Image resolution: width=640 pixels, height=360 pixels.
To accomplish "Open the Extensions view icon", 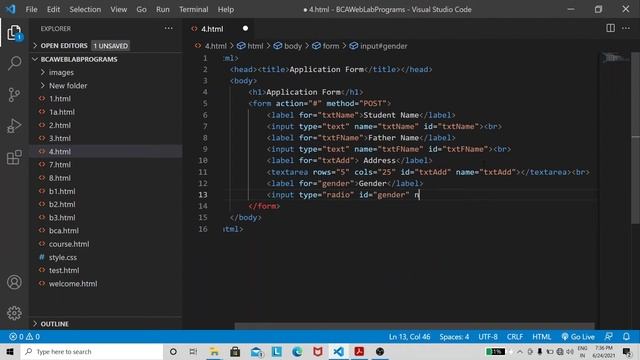I will tap(14, 157).
